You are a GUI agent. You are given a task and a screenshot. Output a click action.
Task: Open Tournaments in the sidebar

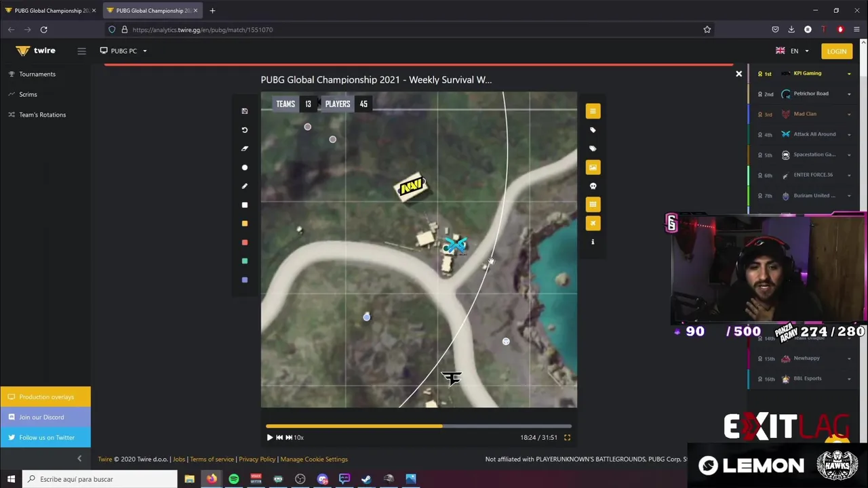coord(37,74)
